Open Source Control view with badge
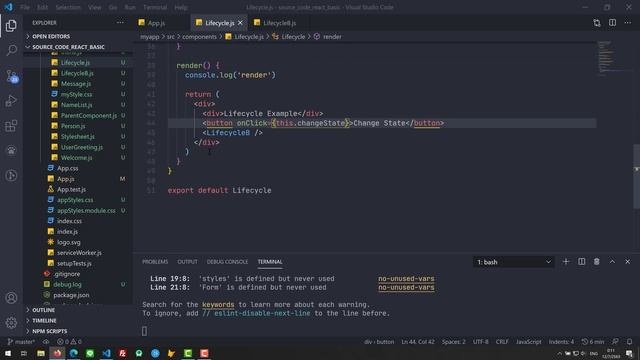Image resolution: width=640 pixels, height=360 pixels. point(11,76)
